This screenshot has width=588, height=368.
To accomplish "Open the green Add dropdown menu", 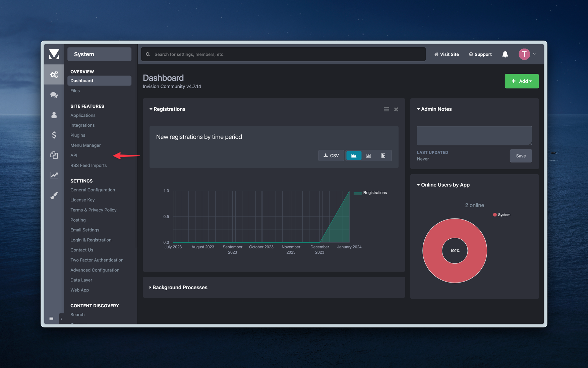I will click(x=522, y=81).
